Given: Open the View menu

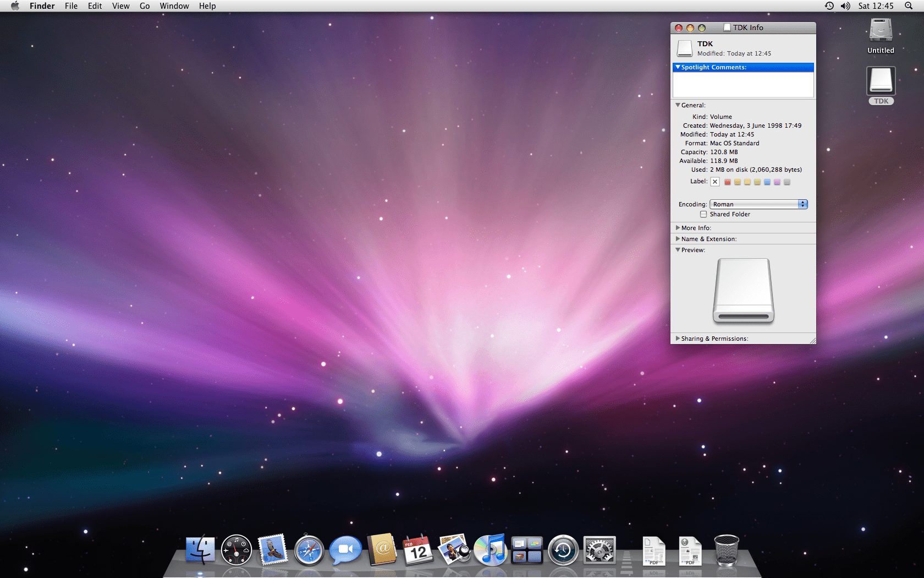Looking at the screenshot, I should pos(120,6).
